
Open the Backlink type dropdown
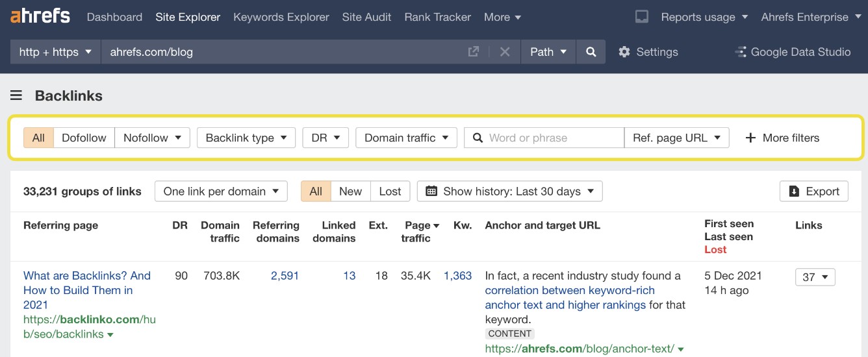(x=246, y=138)
